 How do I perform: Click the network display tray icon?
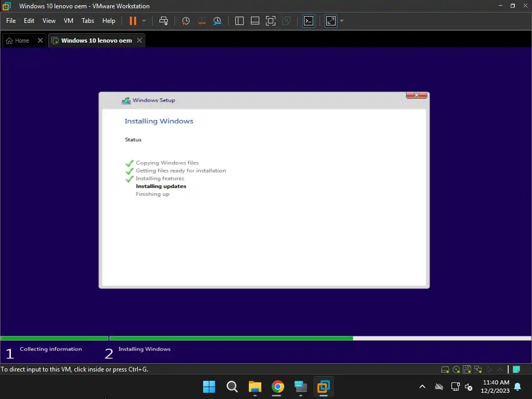(x=455, y=387)
